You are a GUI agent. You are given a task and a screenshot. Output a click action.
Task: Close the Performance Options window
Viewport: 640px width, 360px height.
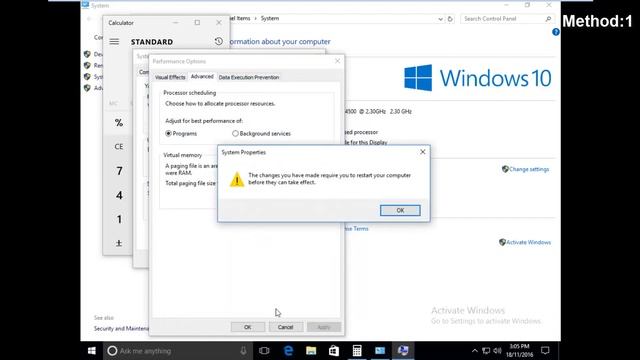tap(337, 61)
